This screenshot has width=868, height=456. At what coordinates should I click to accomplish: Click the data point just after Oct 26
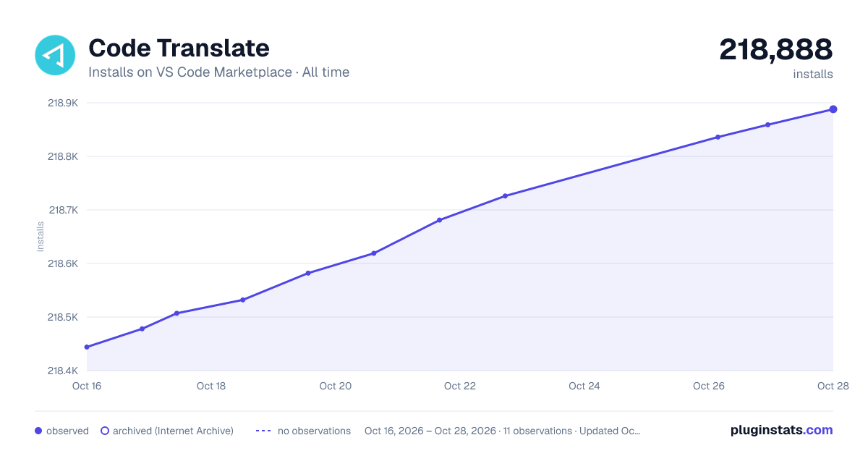pos(718,137)
